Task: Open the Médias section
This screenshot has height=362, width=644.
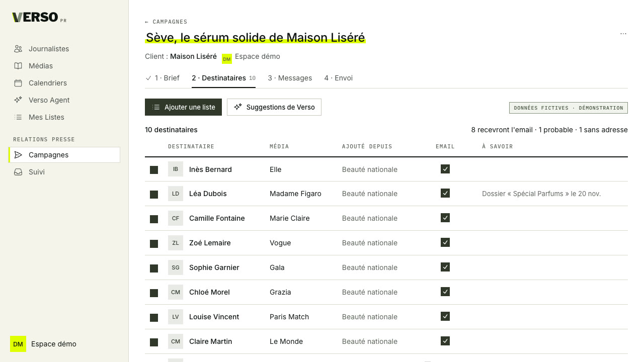Action: pyautogui.click(x=64, y=66)
